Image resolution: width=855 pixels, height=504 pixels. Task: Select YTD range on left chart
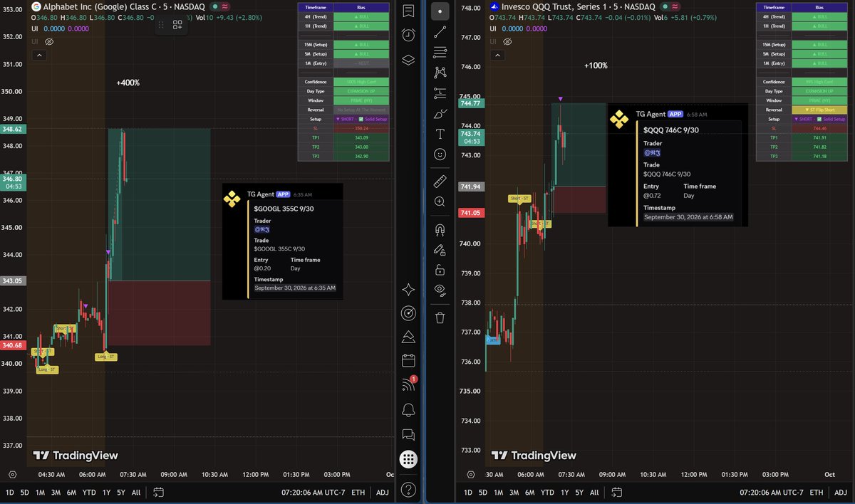[x=89, y=492]
